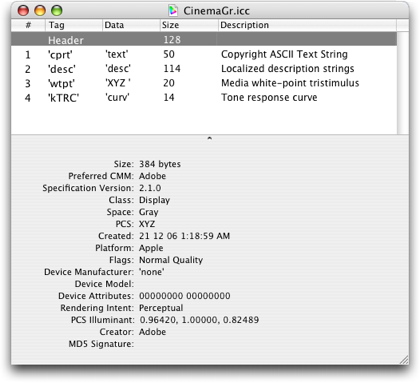Click the 'curv' data cell
This screenshot has height=383, width=420.
117,97
